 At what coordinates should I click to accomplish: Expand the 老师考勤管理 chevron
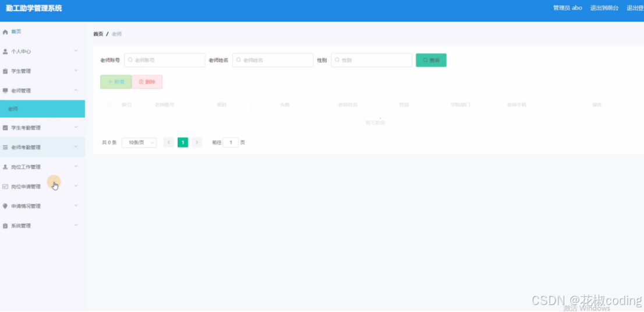tap(76, 147)
